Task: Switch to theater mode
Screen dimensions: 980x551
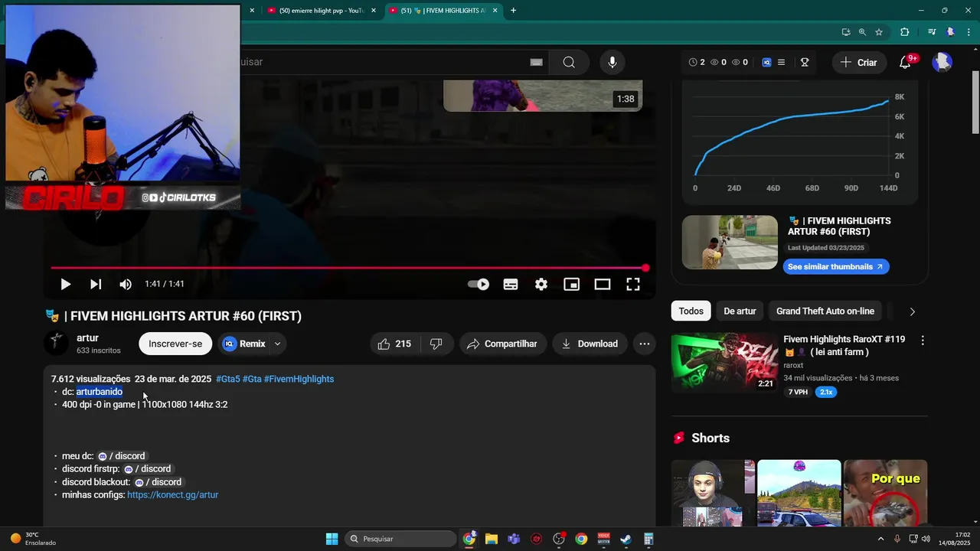Action: [603, 284]
